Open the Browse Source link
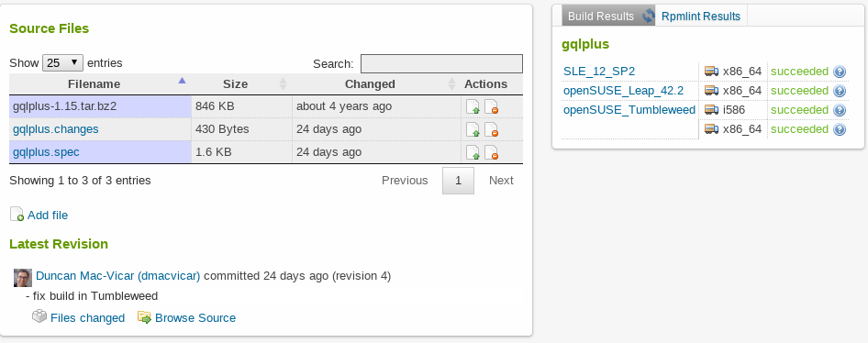868x343 pixels. click(x=195, y=318)
